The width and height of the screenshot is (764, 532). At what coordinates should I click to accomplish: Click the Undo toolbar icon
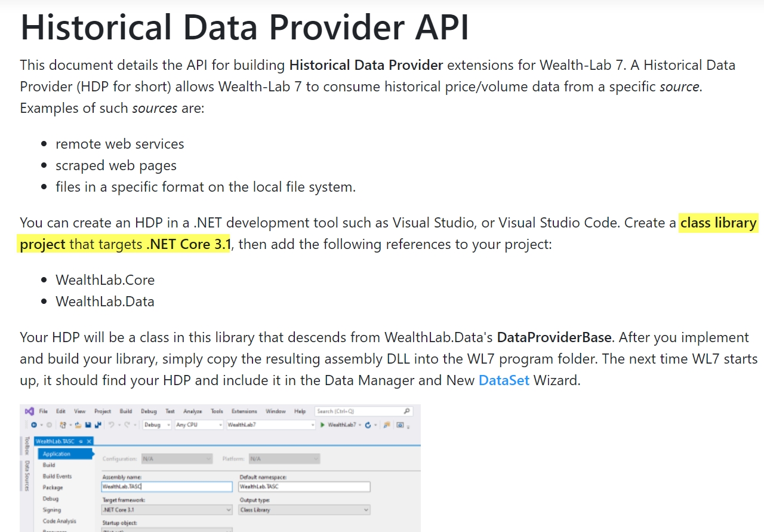[112, 425]
